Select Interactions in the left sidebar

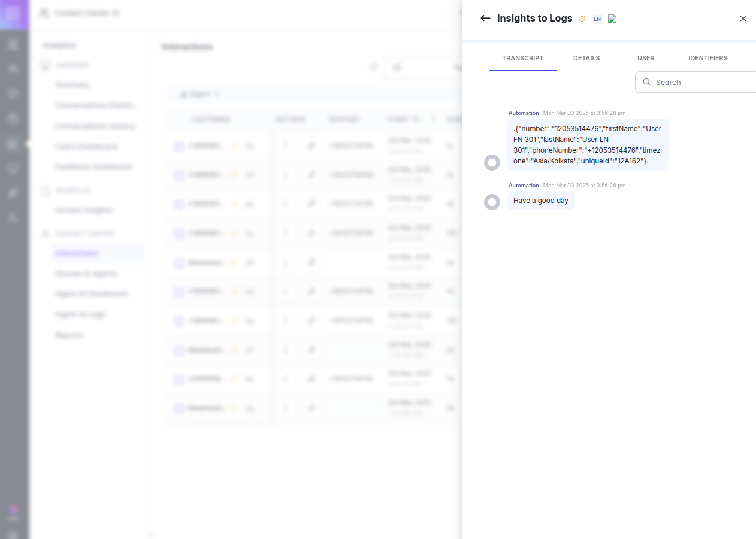coord(77,253)
